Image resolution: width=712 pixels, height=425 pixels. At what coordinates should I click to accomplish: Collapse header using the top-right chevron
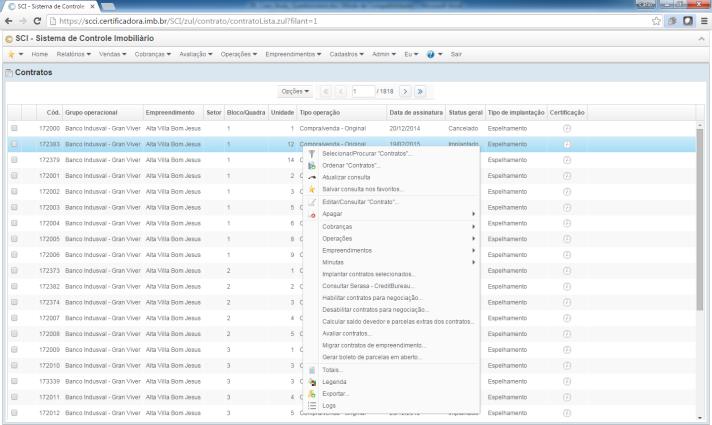click(701, 39)
